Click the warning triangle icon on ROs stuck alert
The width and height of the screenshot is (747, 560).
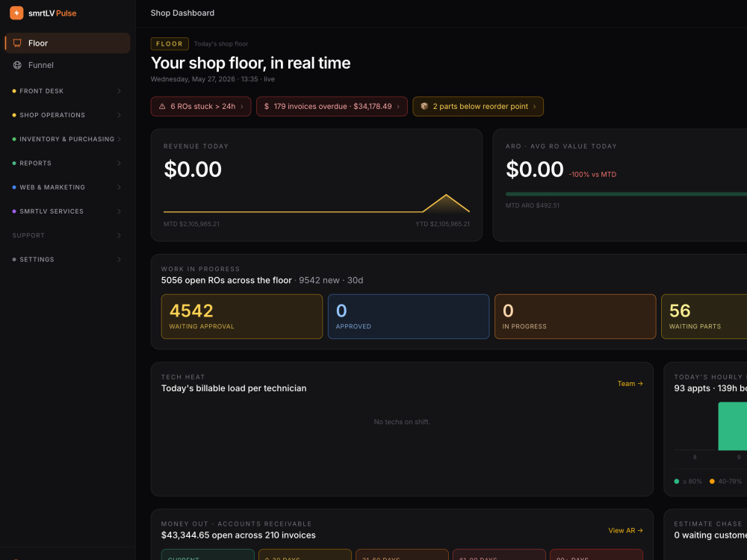pos(162,107)
